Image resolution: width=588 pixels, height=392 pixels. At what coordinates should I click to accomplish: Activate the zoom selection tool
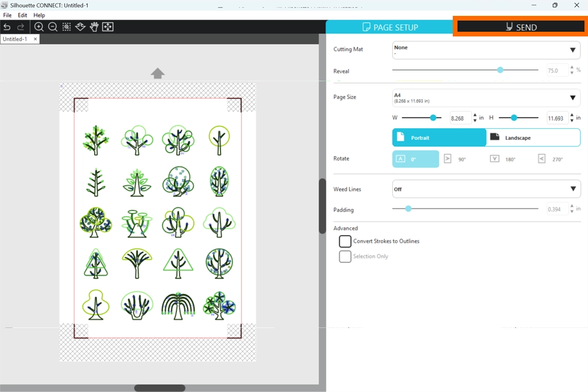pyautogui.click(x=66, y=27)
